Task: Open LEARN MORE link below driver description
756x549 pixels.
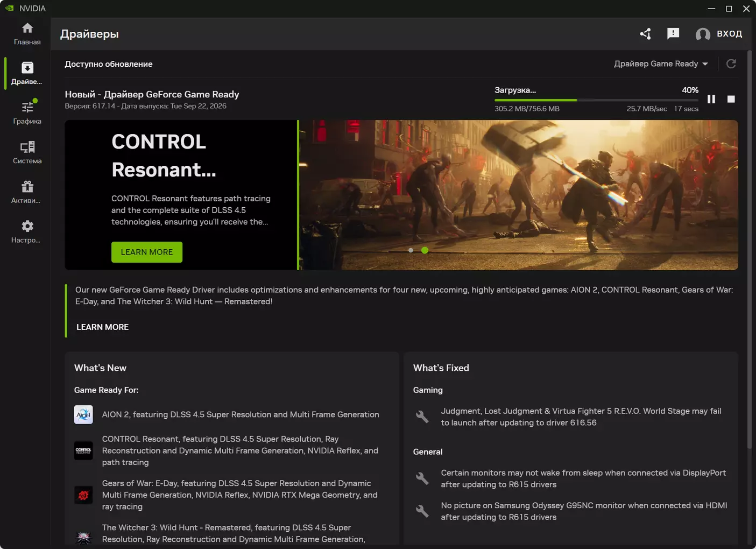Action: [102, 327]
